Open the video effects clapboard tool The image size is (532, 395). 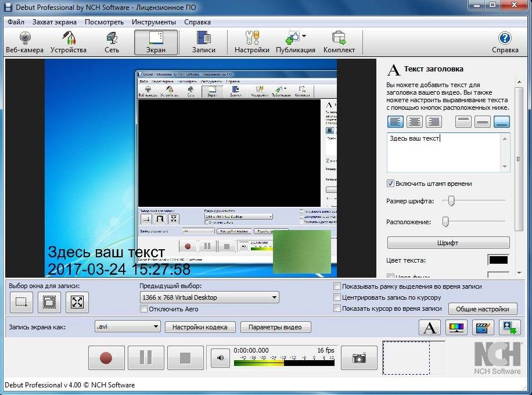[483, 328]
